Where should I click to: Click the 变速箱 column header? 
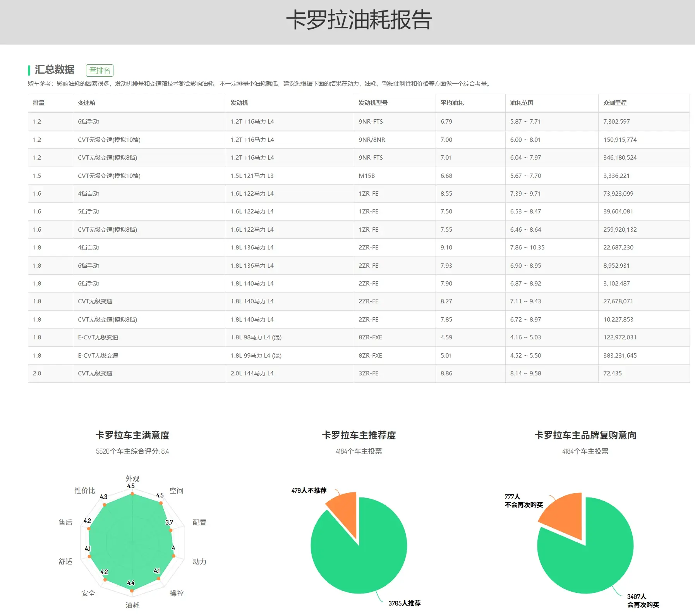(x=86, y=103)
